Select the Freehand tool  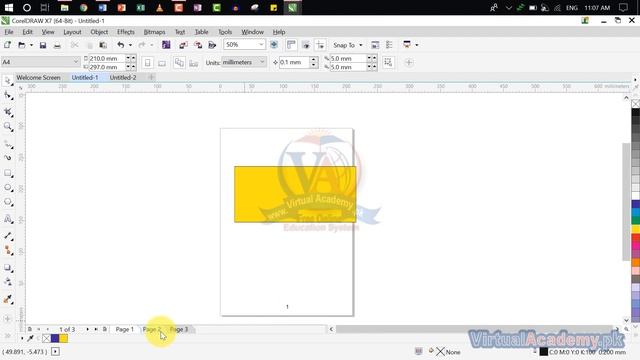(7, 144)
